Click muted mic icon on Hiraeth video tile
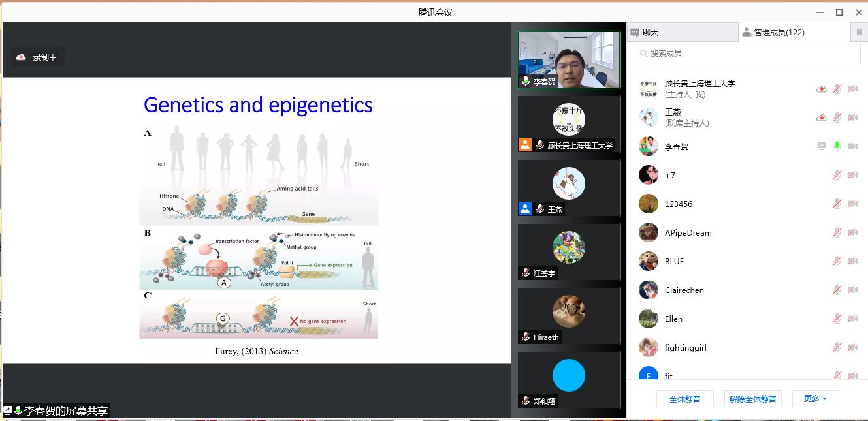The image size is (868, 421). (526, 337)
